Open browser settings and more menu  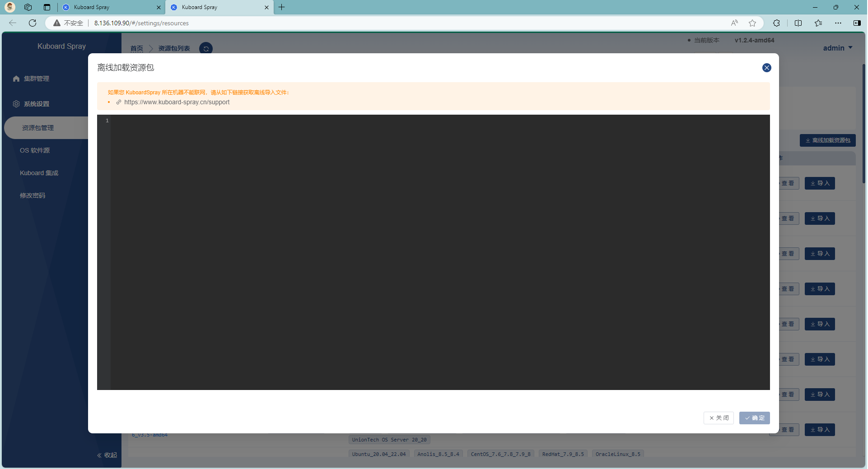click(838, 23)
